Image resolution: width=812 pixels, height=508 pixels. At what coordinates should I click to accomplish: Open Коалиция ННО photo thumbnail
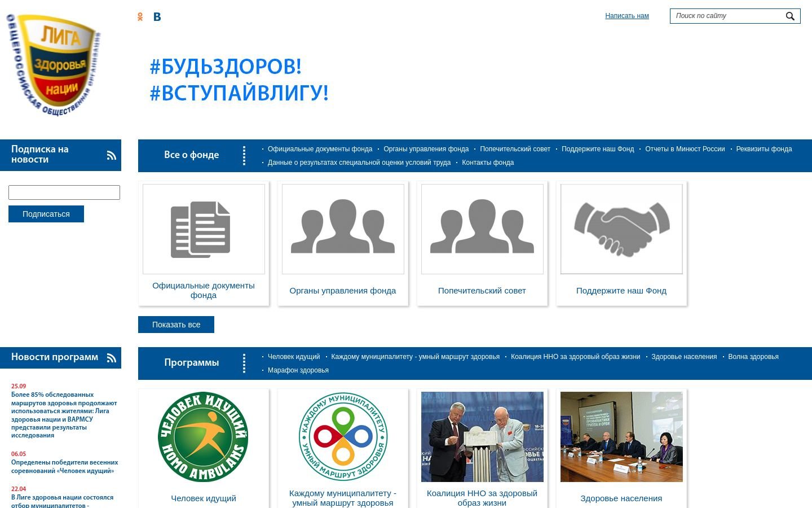pyautogui.click(x=482, y=437)
